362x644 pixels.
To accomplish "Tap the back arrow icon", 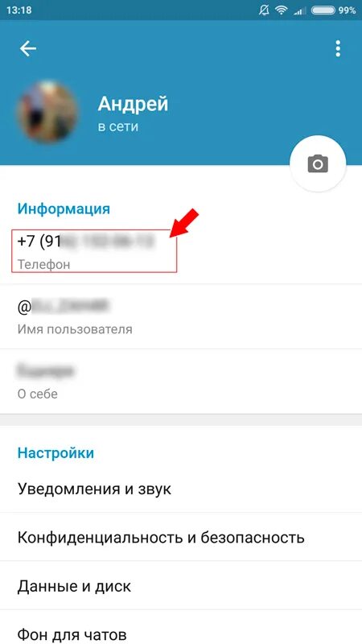I will (28, 49).
